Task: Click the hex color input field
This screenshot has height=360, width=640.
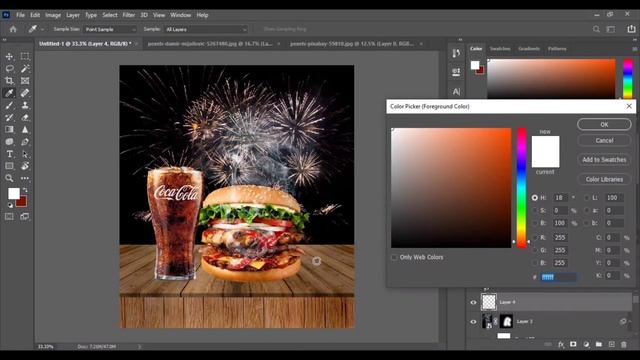Action: tap(558, 277)
